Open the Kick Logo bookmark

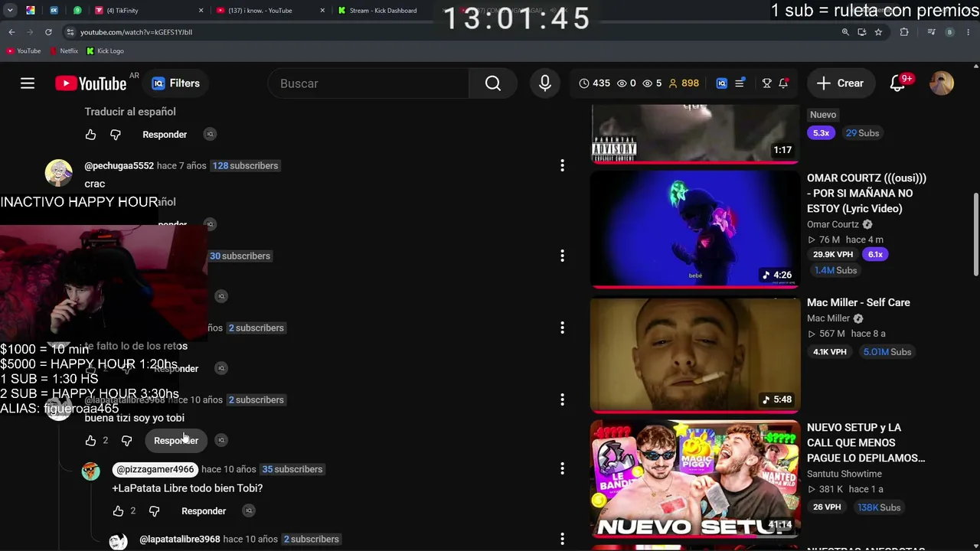click(105, 51)
